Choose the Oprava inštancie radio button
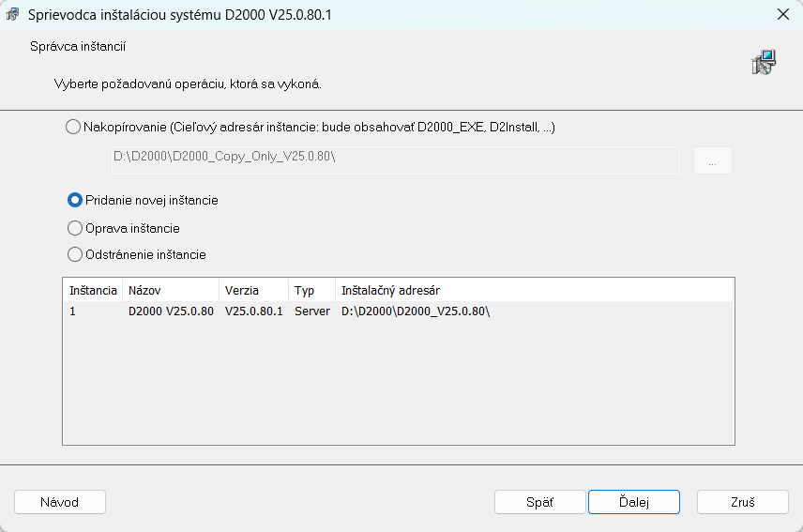This screenshot has height=532, width=803. [x=75, y=228]
